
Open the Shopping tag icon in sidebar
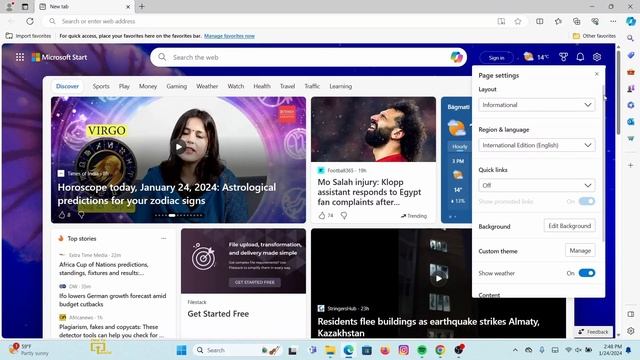tap(631, 55)
